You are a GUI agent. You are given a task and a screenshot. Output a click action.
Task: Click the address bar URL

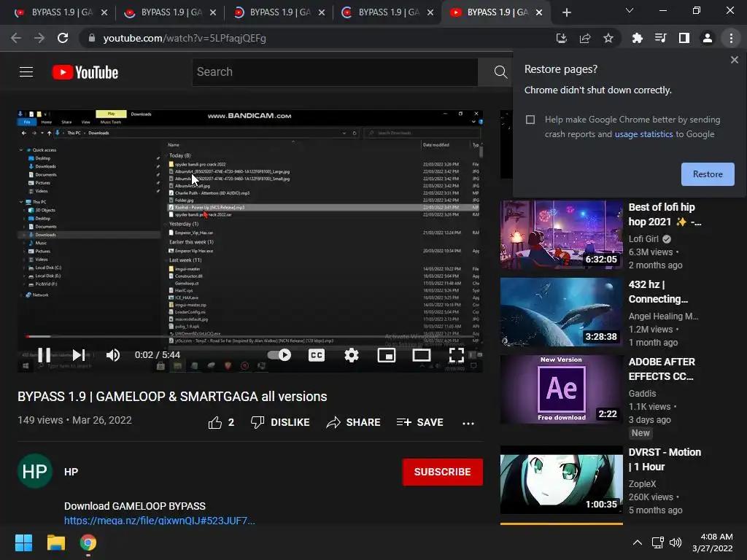[x=185, y=38]
